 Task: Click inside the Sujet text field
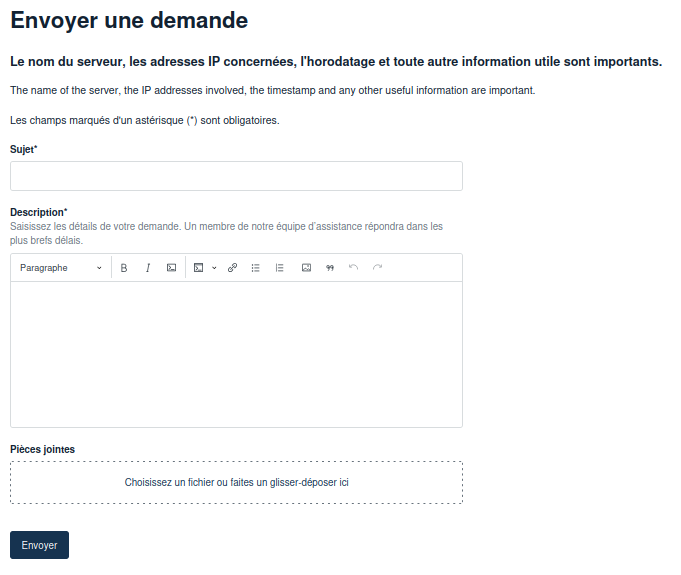pos(236,176)
